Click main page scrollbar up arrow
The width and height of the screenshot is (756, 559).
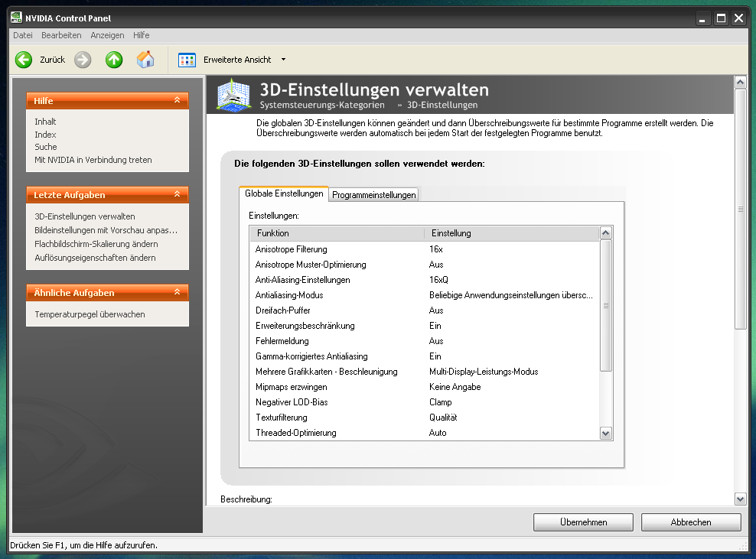pyautogui.click(x=740, y=83)
